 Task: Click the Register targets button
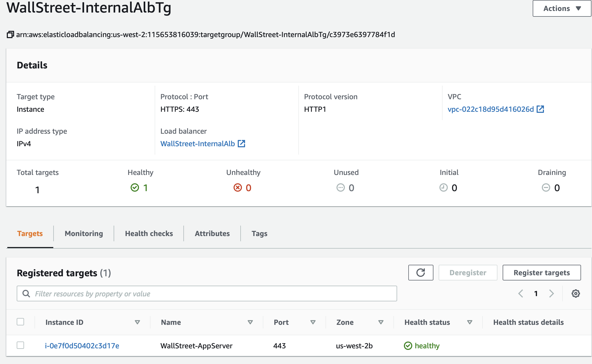click(542, 272)
